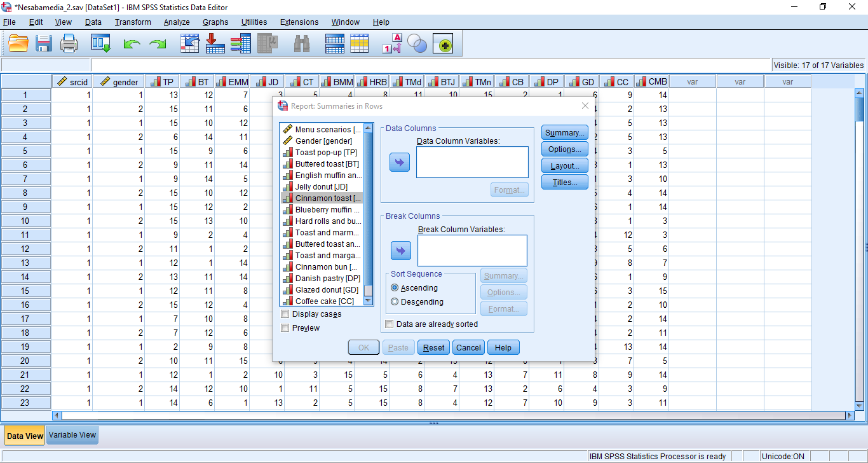The height and width of the screenshot is (463, 868).
Task: Open the Analyze menu
Action: (177, 22)
